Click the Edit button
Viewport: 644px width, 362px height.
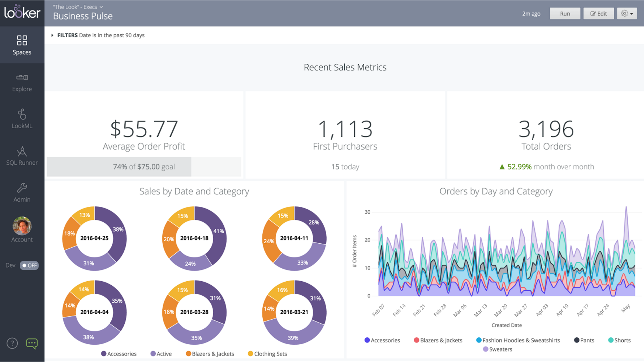click(598, 13)
